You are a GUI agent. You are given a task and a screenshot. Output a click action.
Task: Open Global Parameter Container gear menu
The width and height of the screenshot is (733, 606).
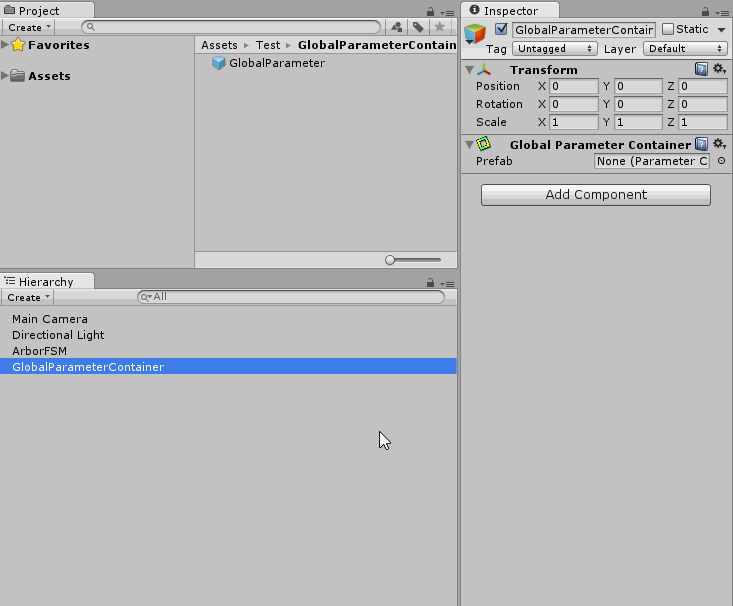718,145
